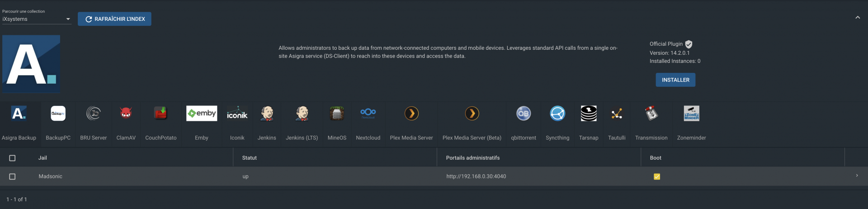Screen dimensions: 868x209
Task: Choose the Nextcloud plugin
Action: click(368, 123)
